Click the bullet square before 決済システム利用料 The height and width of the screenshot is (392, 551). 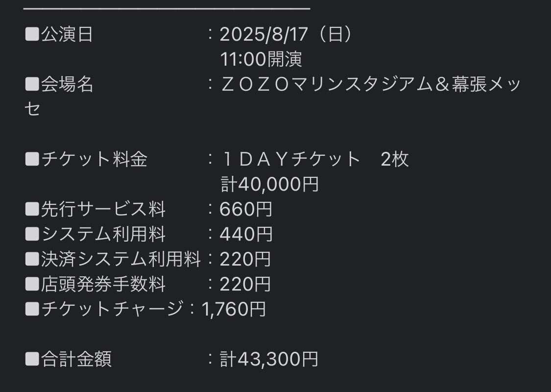pos(32,259)
